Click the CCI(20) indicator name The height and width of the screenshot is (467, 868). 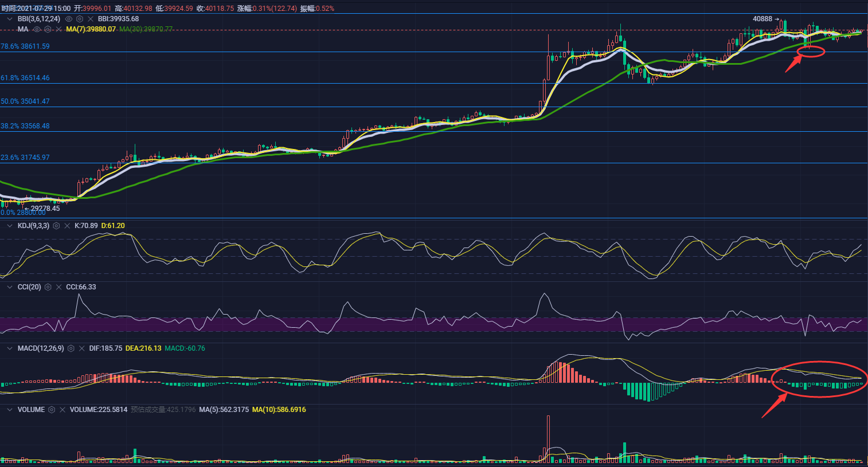point(29,287)
